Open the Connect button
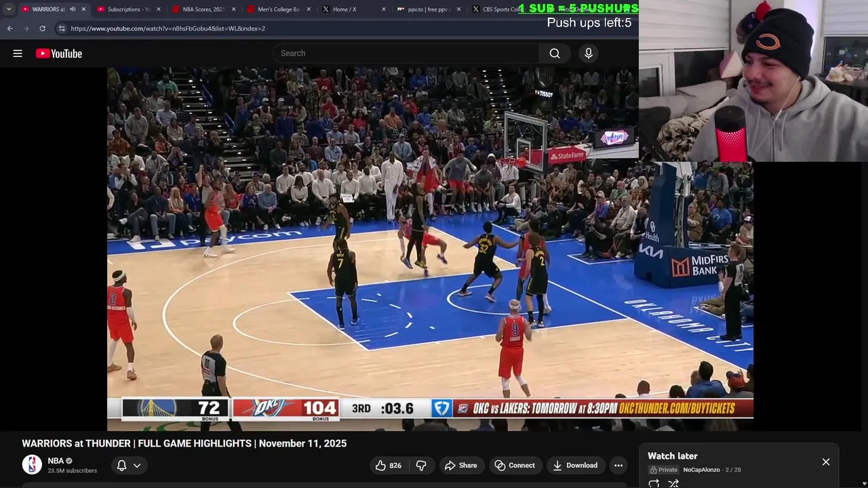The height and width of the screenshot is (488, 868). (x=515, y=466)
